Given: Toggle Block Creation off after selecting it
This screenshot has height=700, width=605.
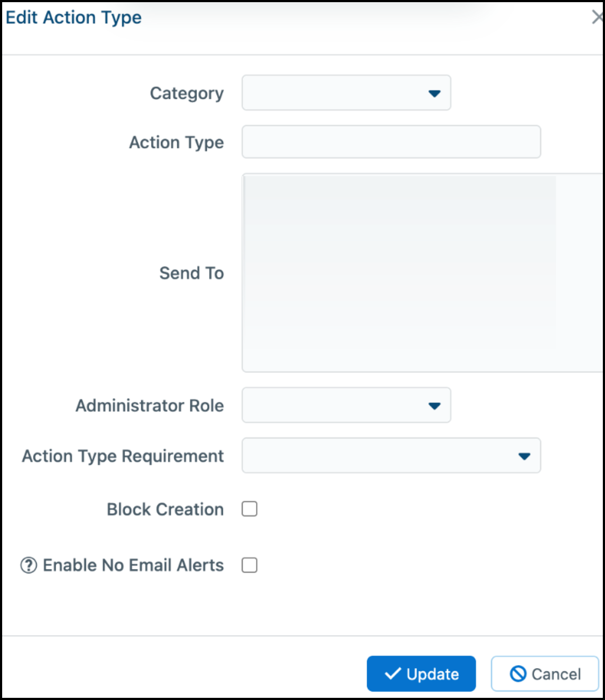Looking at the screenshot, I should [249, 508].
